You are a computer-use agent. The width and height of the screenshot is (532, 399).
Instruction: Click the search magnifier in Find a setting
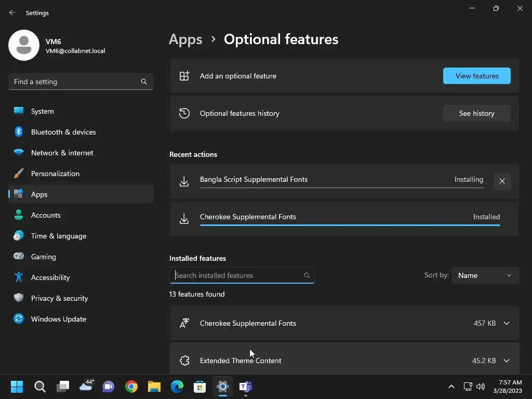tap(144, 82)
